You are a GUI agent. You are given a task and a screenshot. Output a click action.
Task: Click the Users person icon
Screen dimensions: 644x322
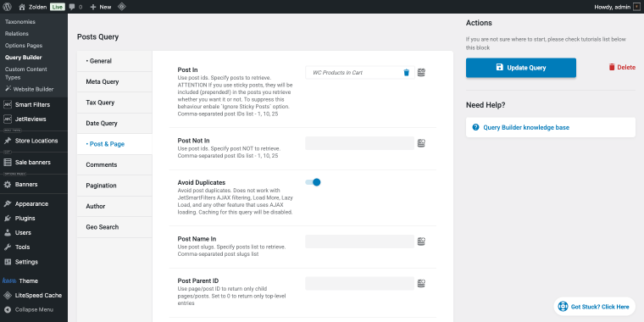pyautogui.click(x=8, y=232)
